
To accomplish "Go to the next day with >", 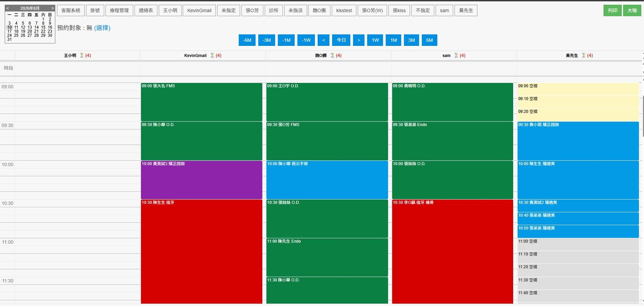I will coord(359,40).
